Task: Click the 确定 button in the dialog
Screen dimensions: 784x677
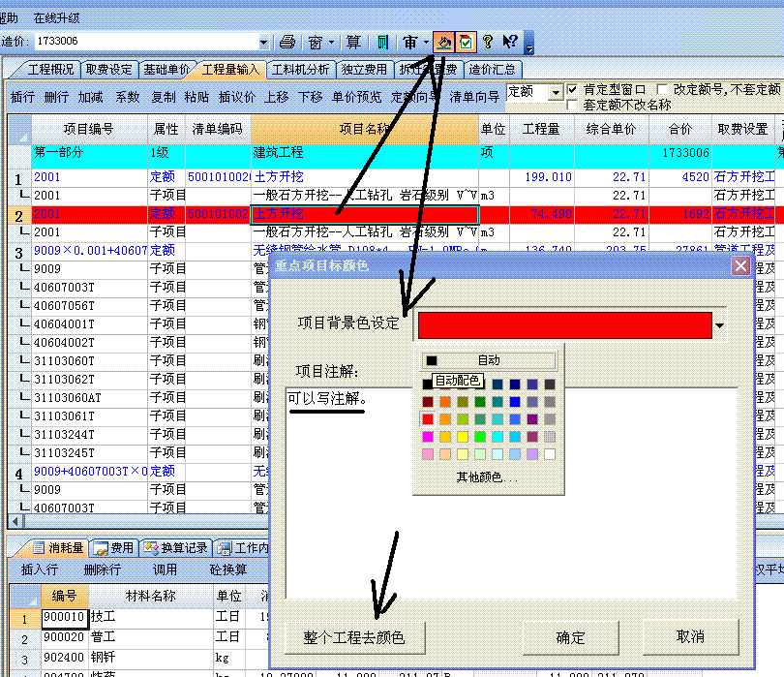Action: [570, 637]
